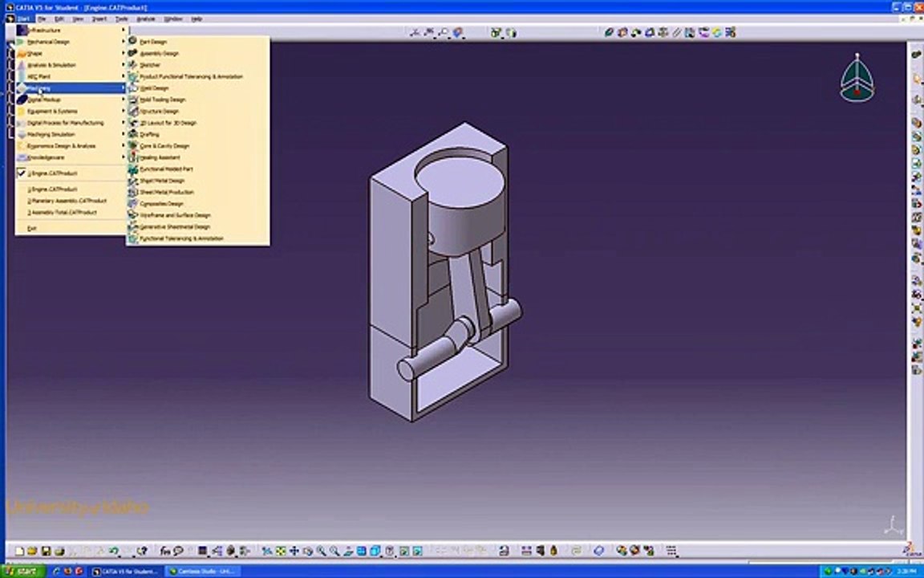Undo the last action with the Undo icon
Viewport: 924px width, 578px height.
point(113,551)
